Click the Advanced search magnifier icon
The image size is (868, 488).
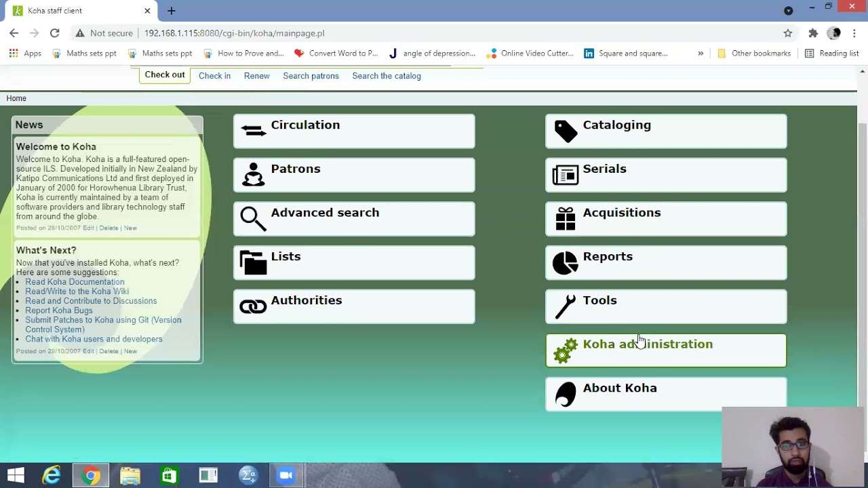pos(254,219)
